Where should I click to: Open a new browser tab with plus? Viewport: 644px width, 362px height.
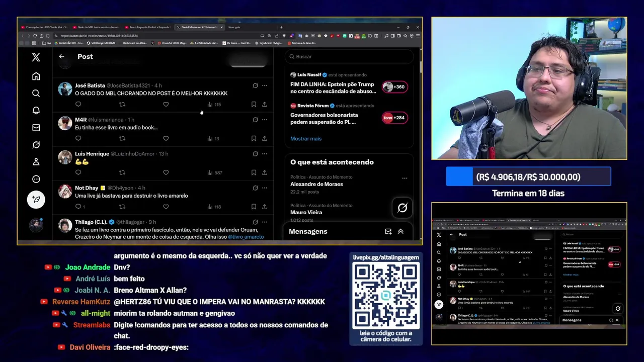point(281,27)
